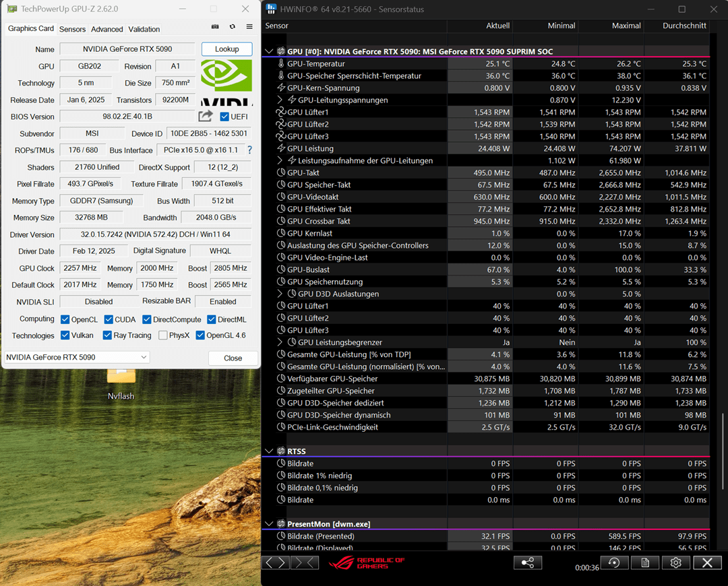
Task: Click the Close button in GPU-Z
Action: (x=233, y=358)
